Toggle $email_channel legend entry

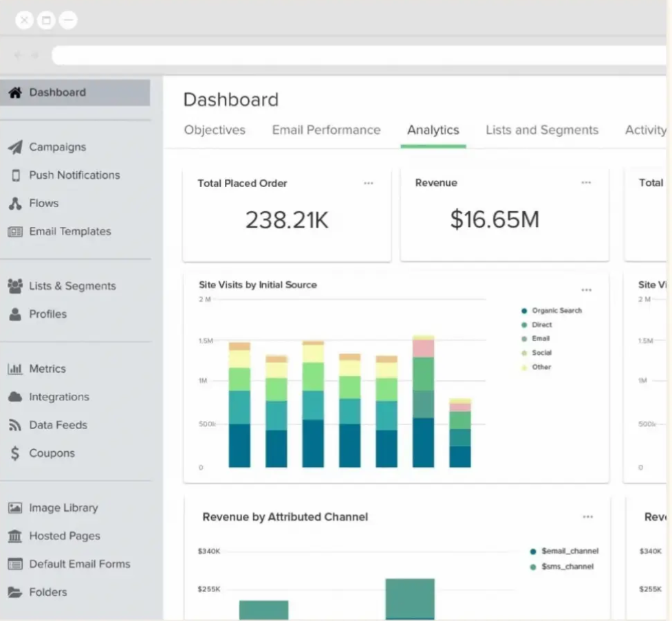point(565,551)
